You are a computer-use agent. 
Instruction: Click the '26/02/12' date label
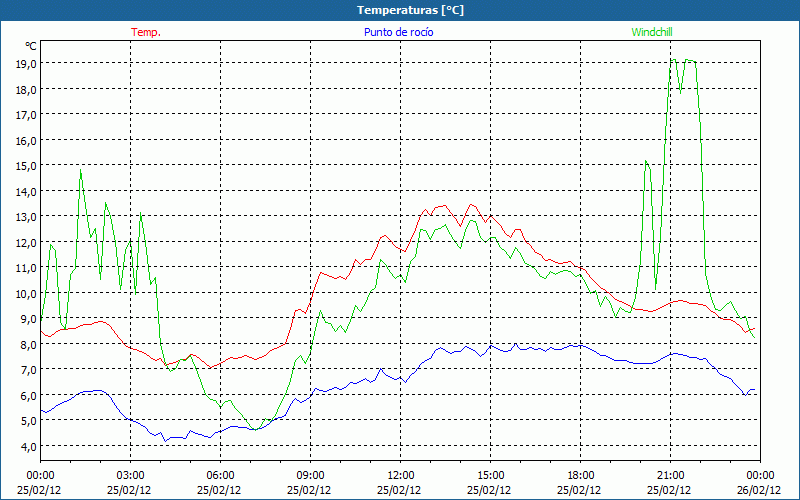(x=759, y=490)
